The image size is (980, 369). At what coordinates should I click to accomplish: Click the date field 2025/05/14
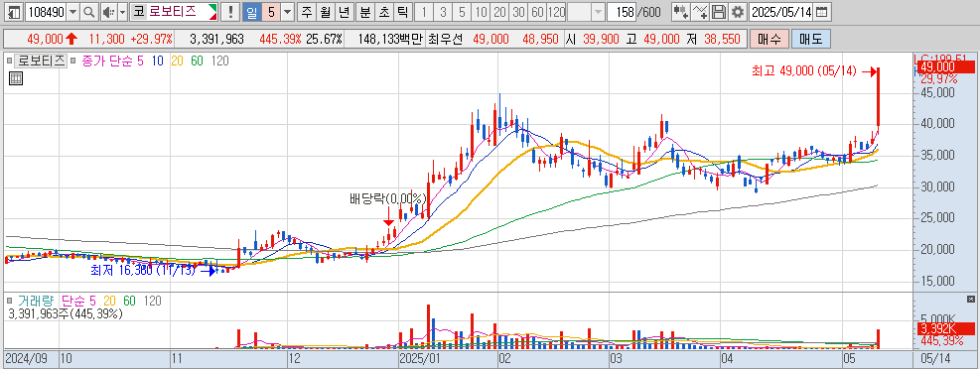tap(781, 11)
